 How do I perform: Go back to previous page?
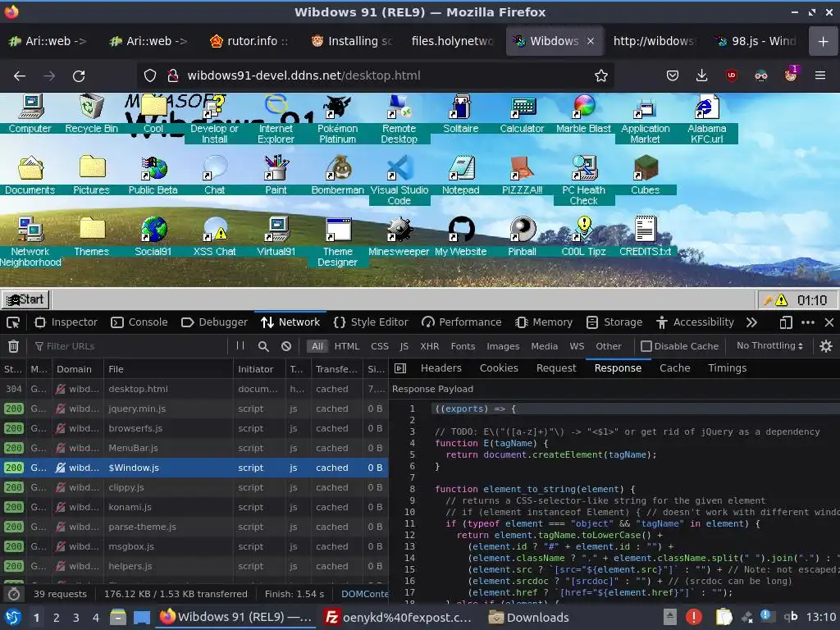(x=20, y=76)
